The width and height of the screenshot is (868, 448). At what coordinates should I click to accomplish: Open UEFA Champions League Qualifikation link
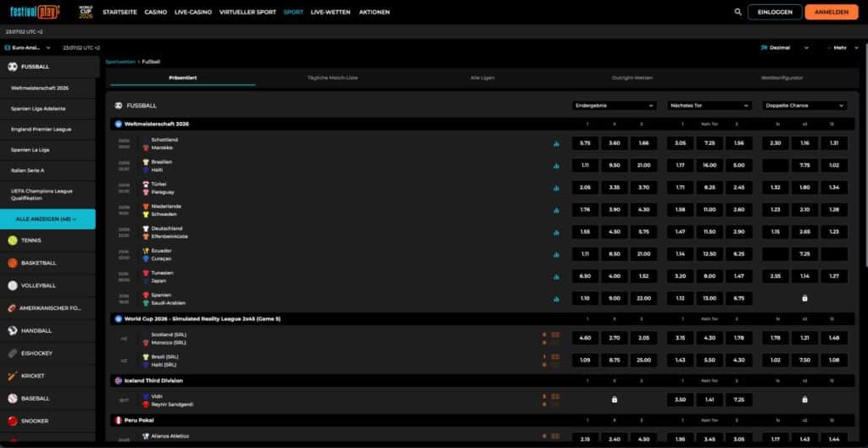point(42,194)
